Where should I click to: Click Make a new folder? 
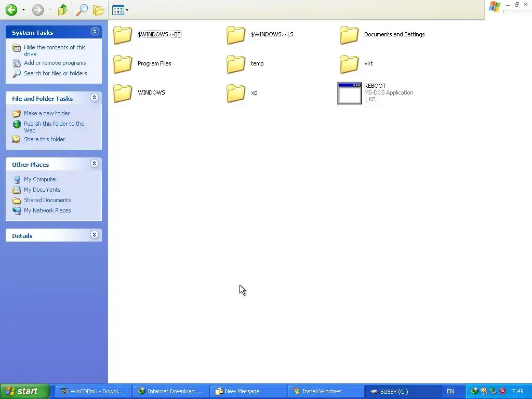[x=46, y=113]
